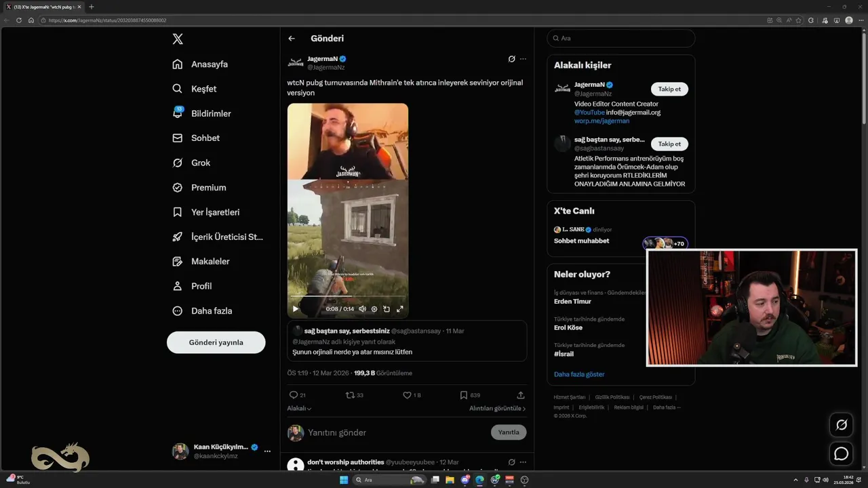Screen dimensions: 868x488
Task: Click Grok icon on don't worship authorities reply
Action: [x=512, y=462]
